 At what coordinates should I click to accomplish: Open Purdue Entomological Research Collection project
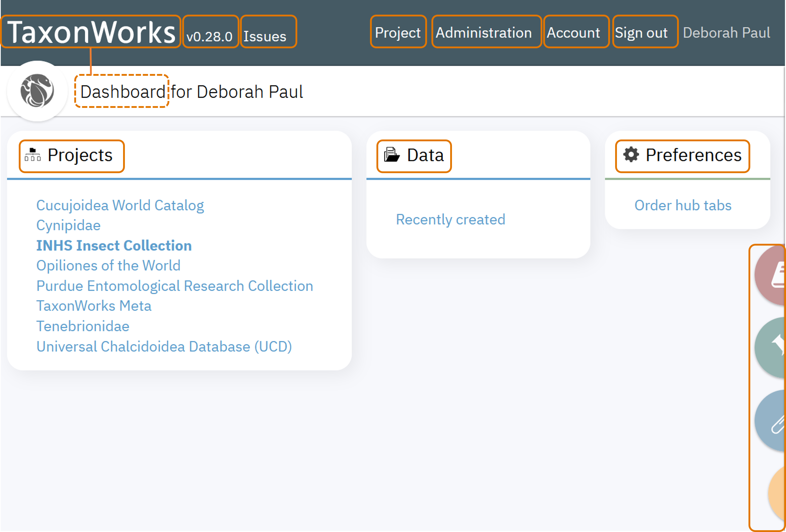click(x=174, y=286)
